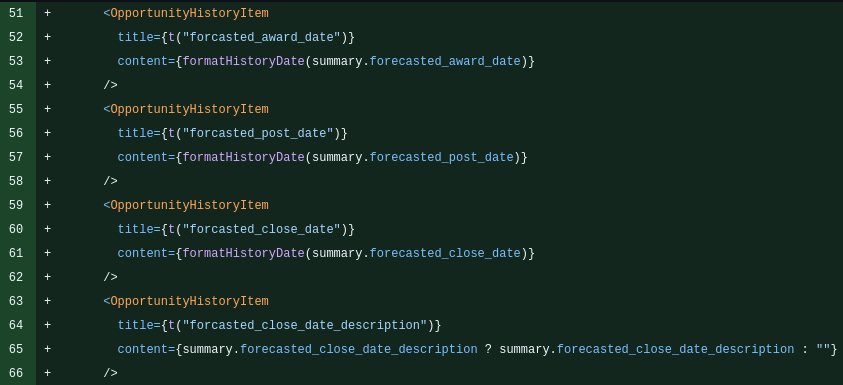Click the OpportunityHistoryItem tag on line 59
843x385 pixels.
(x=189, y=205)
